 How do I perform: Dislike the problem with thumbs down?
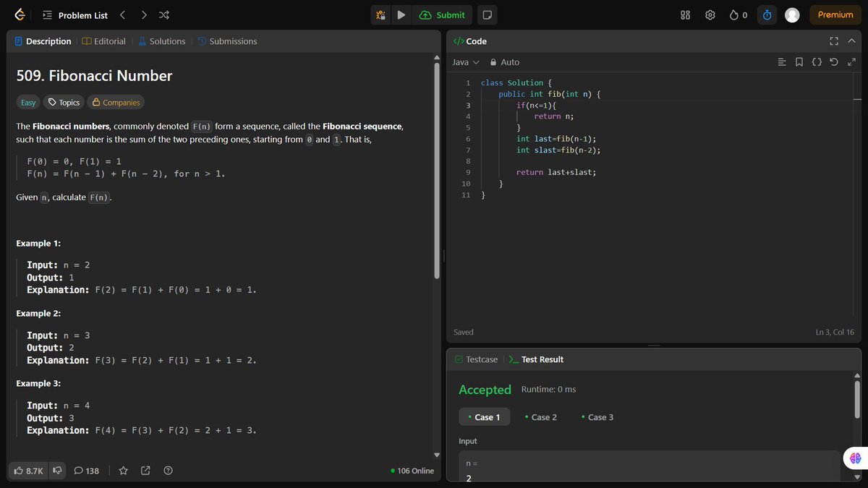pyautogui.click(x=57, y=471)
